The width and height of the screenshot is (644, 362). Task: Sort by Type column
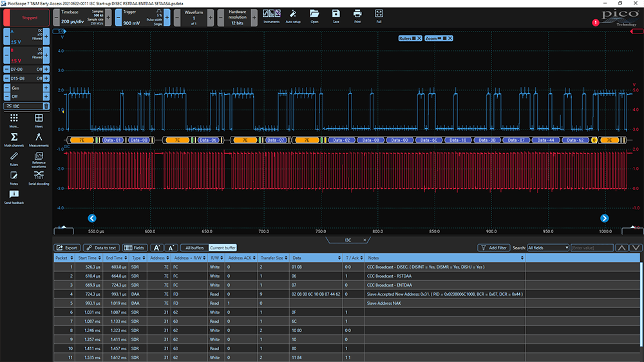(138, 258)
